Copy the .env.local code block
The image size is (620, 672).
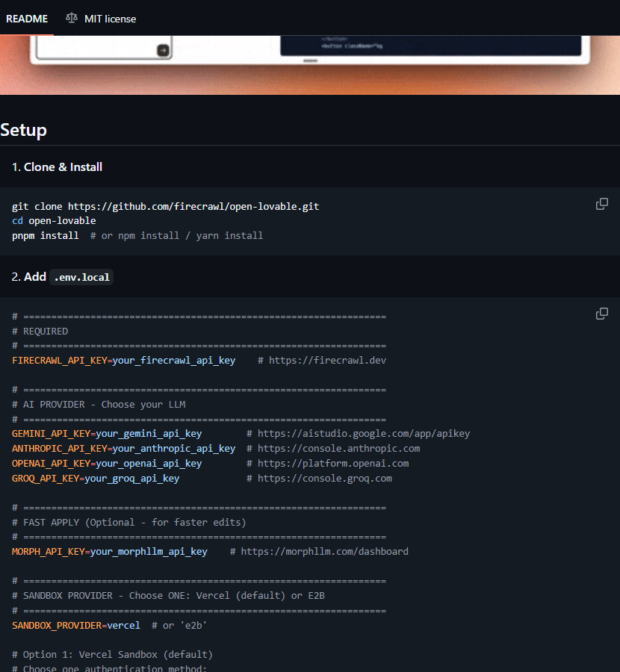coord(601,314)
